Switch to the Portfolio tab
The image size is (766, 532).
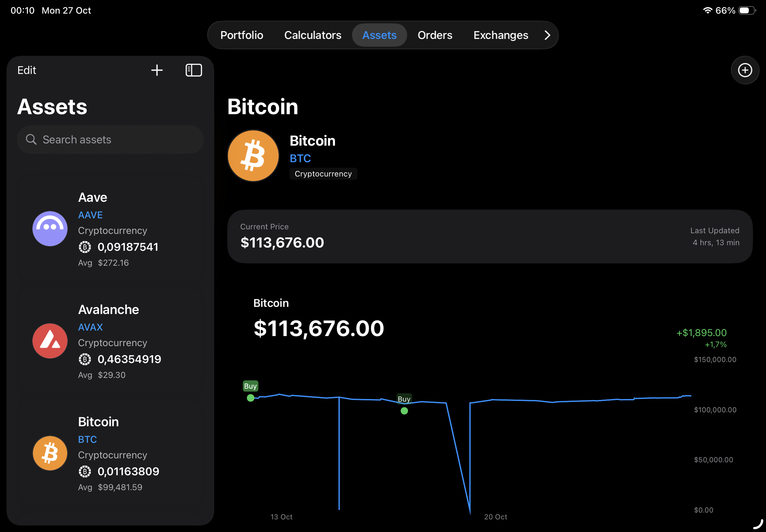pyautogui.click(x=241, y=35)
